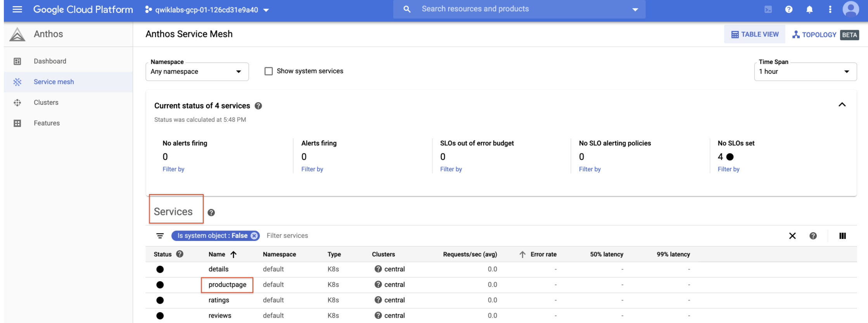
Task: Open the reviews service
Action: pyautogui.click(x=220, y=316)
